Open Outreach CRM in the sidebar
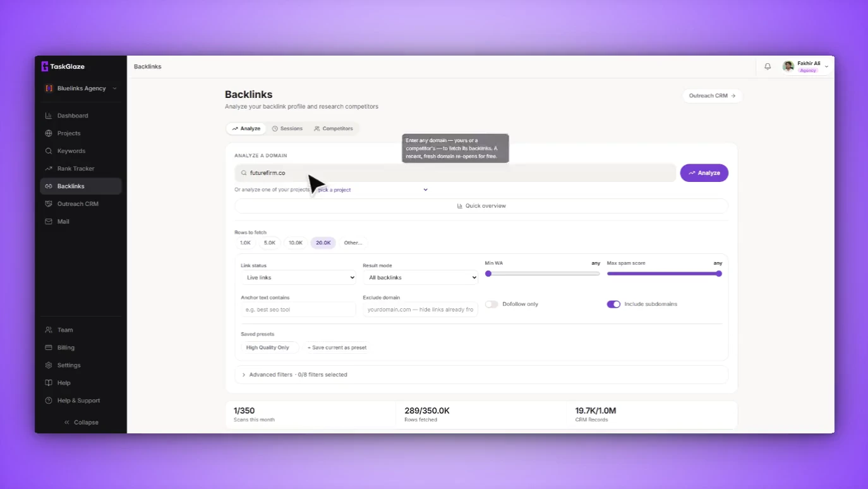 pyautogui.click(x=81, y=204)
